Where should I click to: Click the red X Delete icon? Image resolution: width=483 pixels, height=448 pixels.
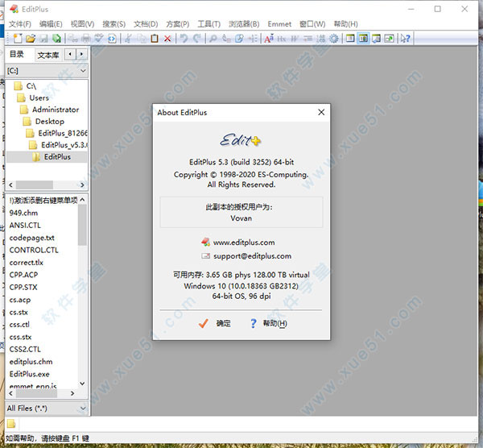167,38
